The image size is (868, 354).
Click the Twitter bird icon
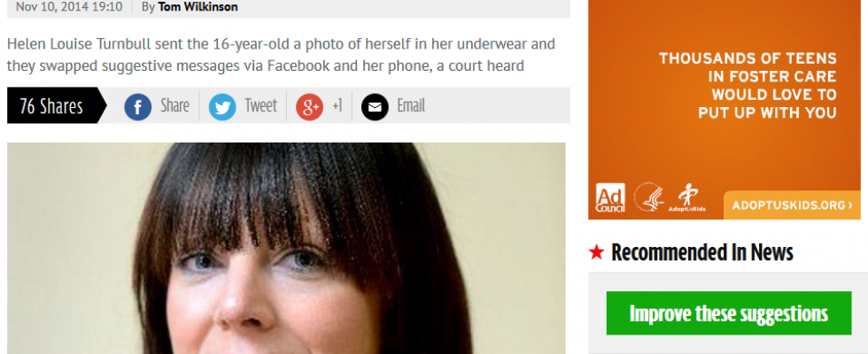pyautogui.click(x=222, y=107)
